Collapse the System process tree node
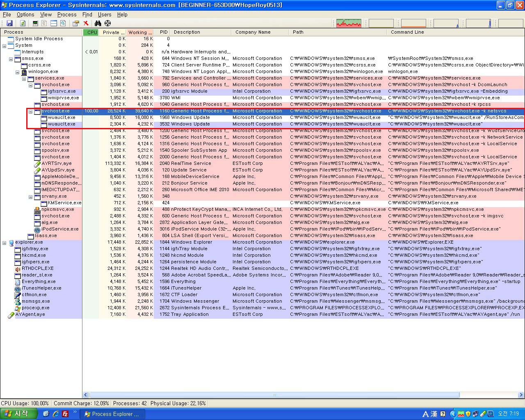This screenshot has height=420, width=525. coord(4,46)
